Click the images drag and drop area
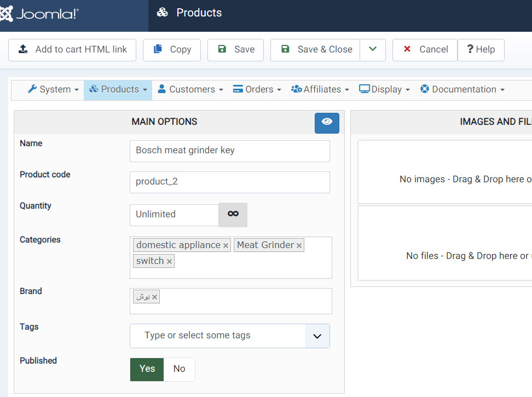This screenshot has width=532, height=397. click(445, 172)
